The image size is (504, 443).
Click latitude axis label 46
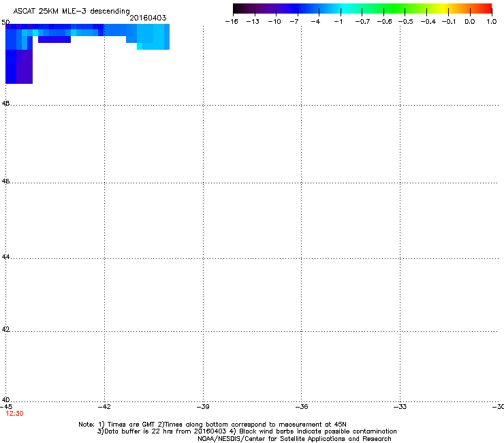pyautogui.click(x=5, y=181)
